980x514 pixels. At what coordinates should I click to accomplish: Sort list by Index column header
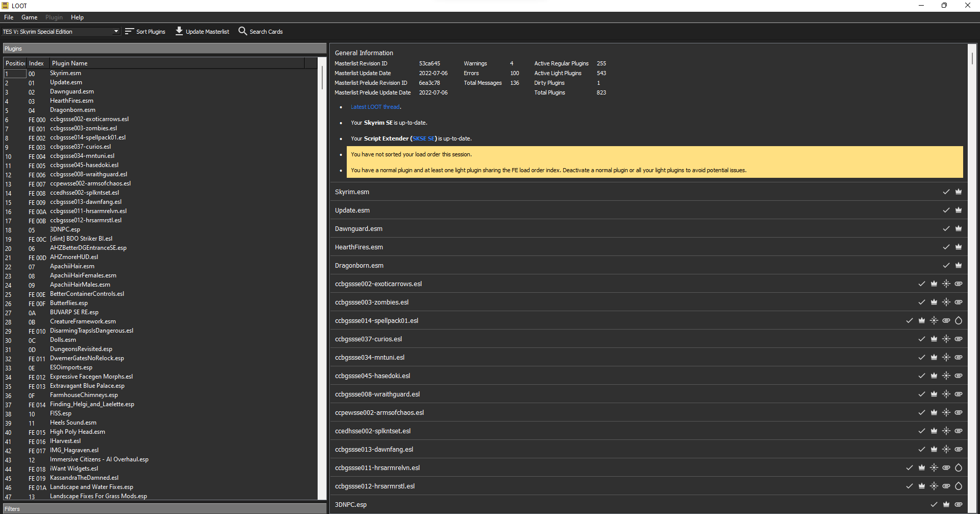point(38,63)
